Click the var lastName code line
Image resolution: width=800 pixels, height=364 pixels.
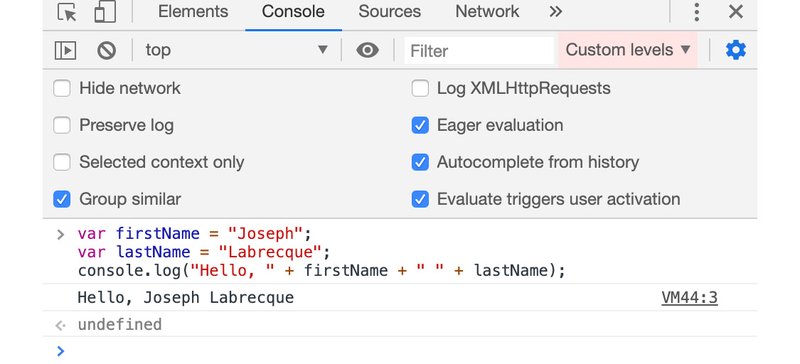[204, 252]
